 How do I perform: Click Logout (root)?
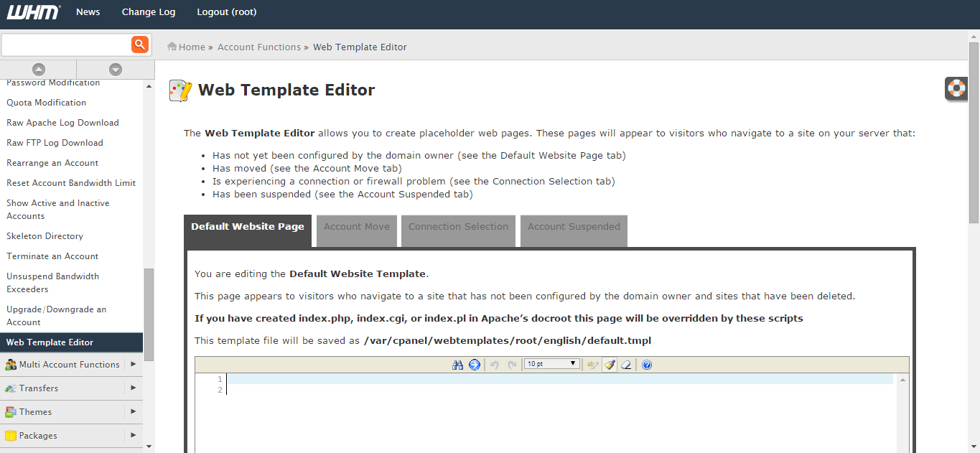pyautogui.click(x=227, y=12)
